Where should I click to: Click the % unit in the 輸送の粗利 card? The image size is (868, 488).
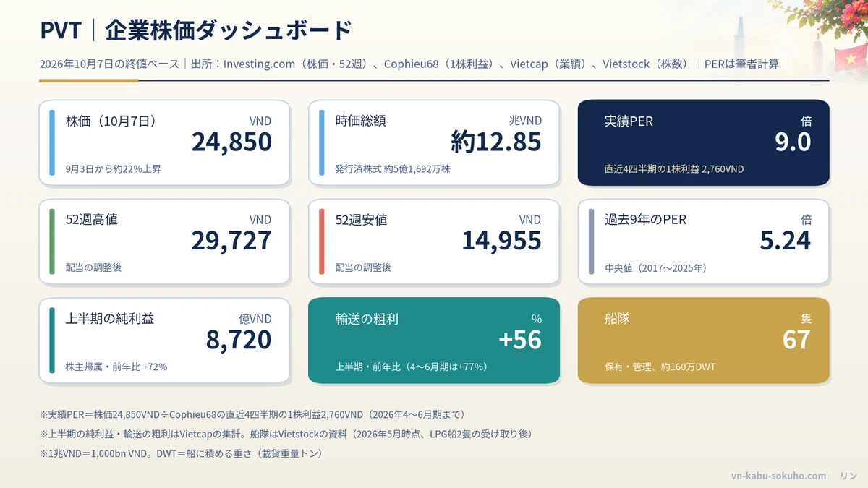coord(537,319)
